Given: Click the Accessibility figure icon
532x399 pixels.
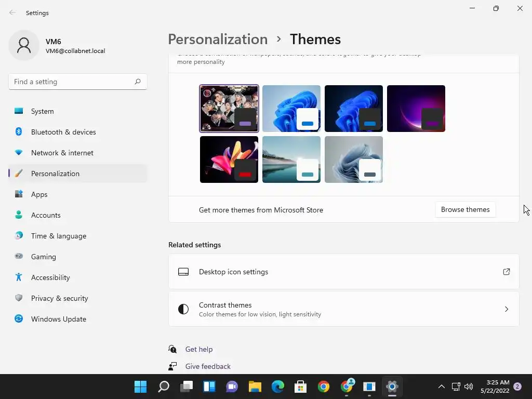Looking at the screenshot, I should 19,277.
